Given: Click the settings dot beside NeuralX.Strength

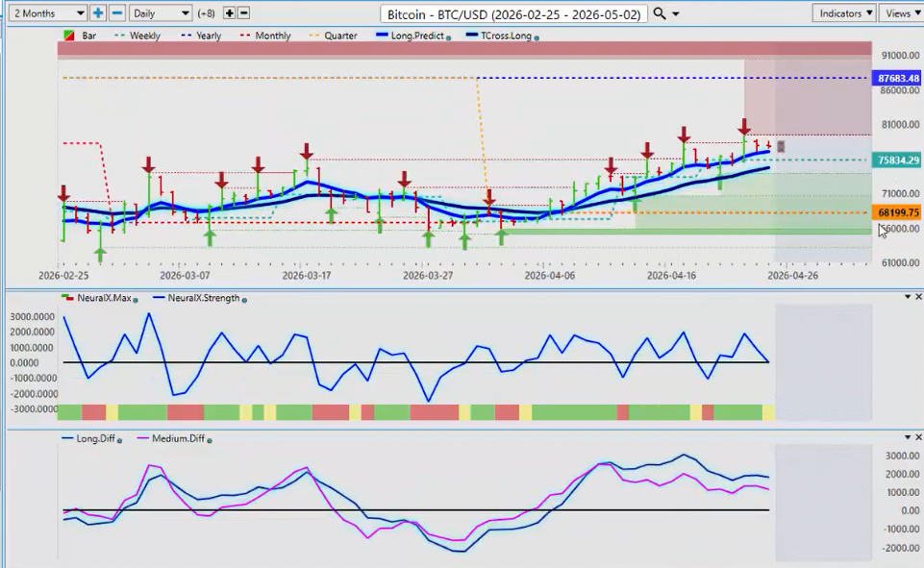Looking at the screenshot, I should tap(244, 299).
